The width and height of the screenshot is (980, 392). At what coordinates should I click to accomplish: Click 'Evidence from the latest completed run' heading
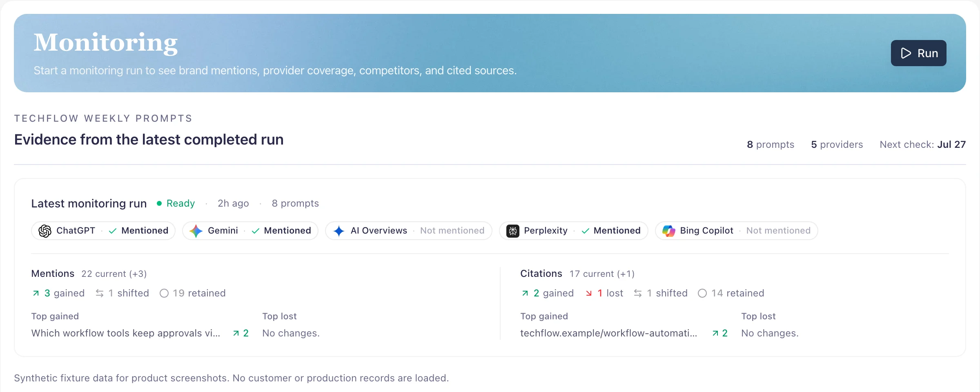tap(149, 140)
